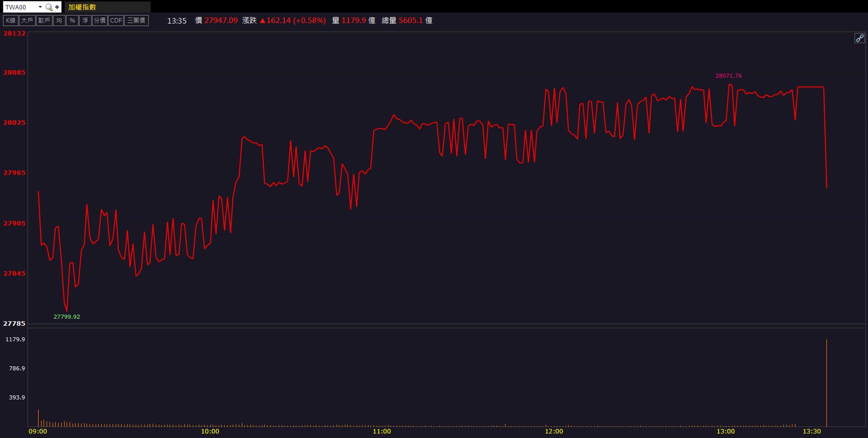
Task: Toggle the 大戶 indicator
Action: pos(27,21)
